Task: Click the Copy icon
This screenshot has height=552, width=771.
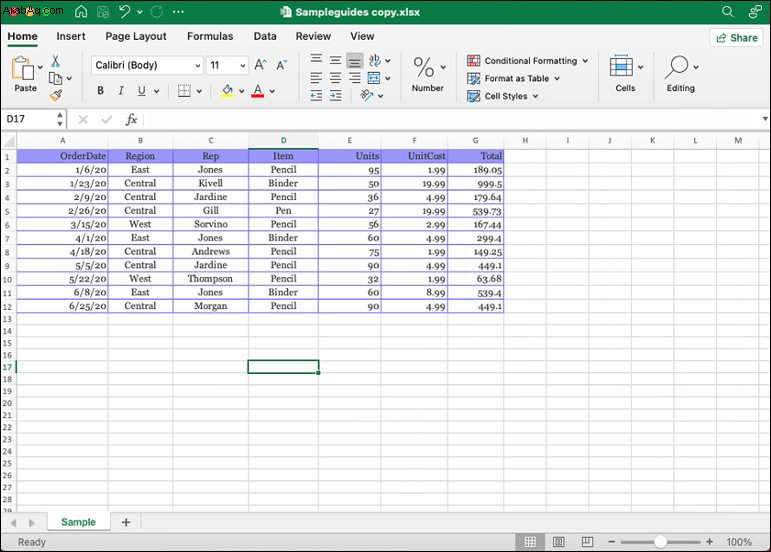Action: 56,78
